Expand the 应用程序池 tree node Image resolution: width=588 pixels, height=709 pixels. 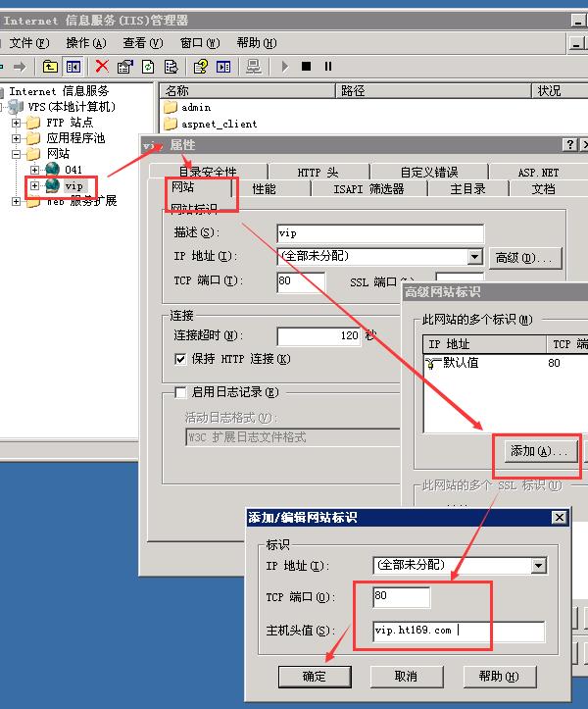click(17, 138)
